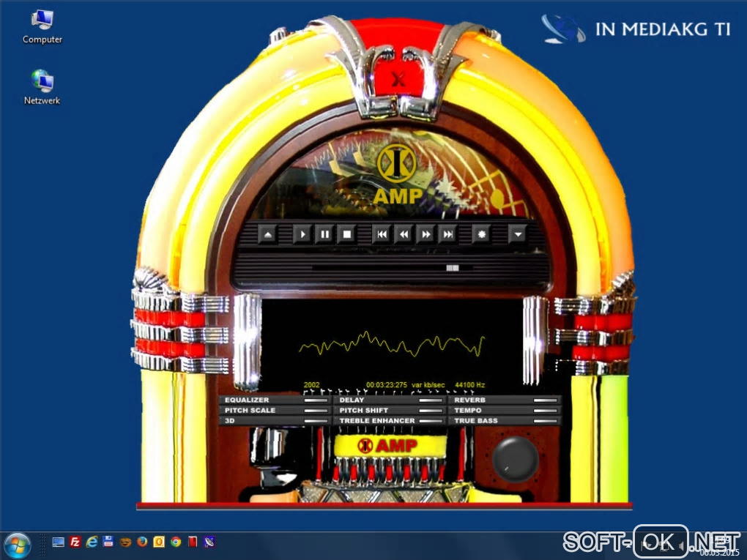The height and width of the screenshot is (560, 747).
Task: Toggle the TEMPO indicator switch
Action: click(546, 411)
